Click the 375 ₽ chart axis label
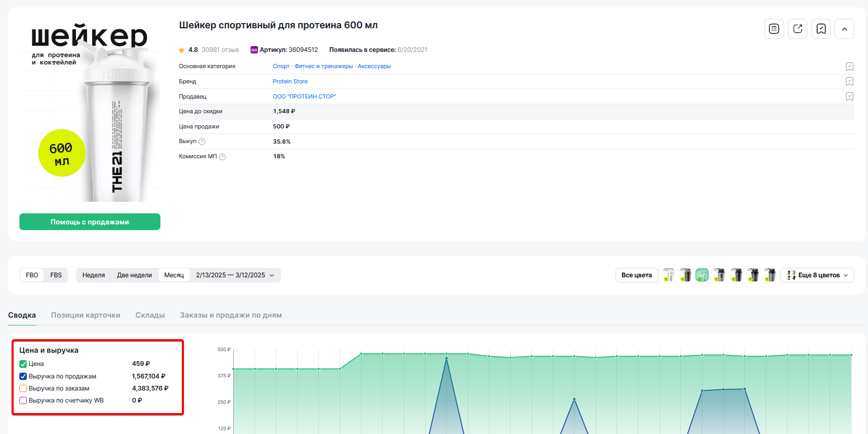868x434 pixels. (x=224, y=376)
